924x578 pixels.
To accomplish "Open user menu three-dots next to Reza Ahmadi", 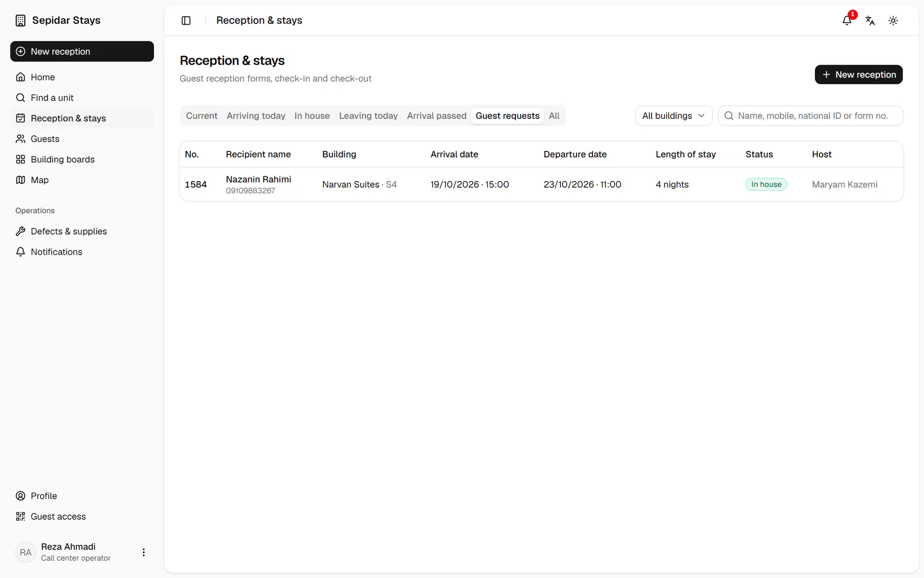I will pos(144,552).
